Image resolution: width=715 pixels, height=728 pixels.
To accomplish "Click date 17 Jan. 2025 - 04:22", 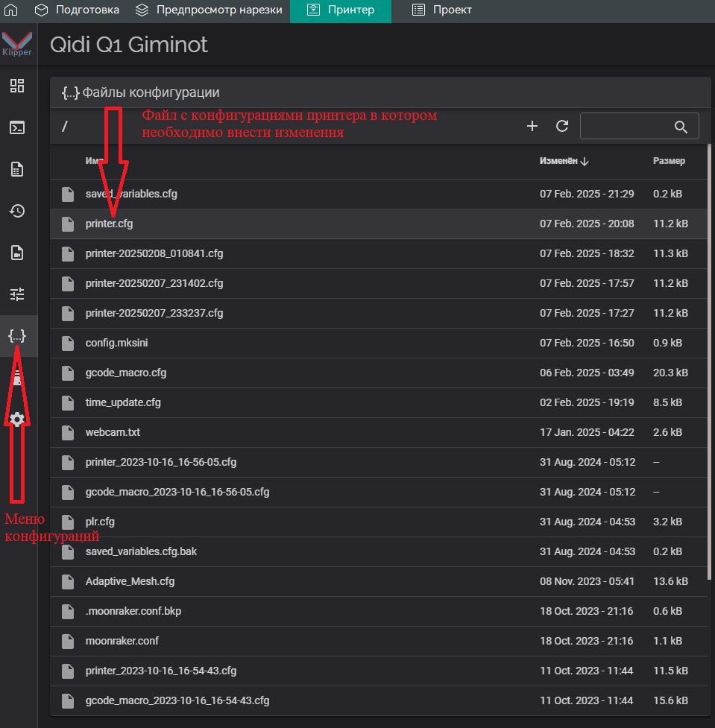I will click(x=587, y=432).
